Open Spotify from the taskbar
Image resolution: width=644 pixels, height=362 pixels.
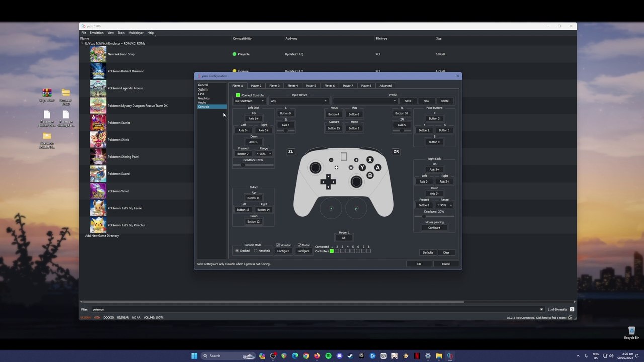328,356
